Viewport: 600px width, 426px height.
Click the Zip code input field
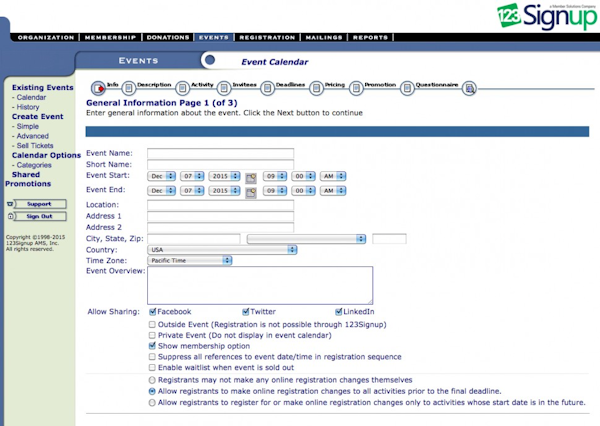pyautogui.click(x=389, y=239)
